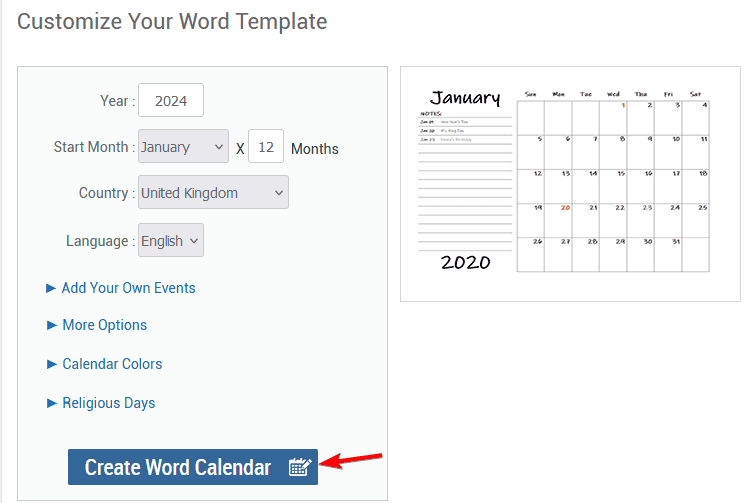This screenshot has width=750, height=503.
Task: Click the triangle beside Add Your Own Events
Action: point(51,288)
